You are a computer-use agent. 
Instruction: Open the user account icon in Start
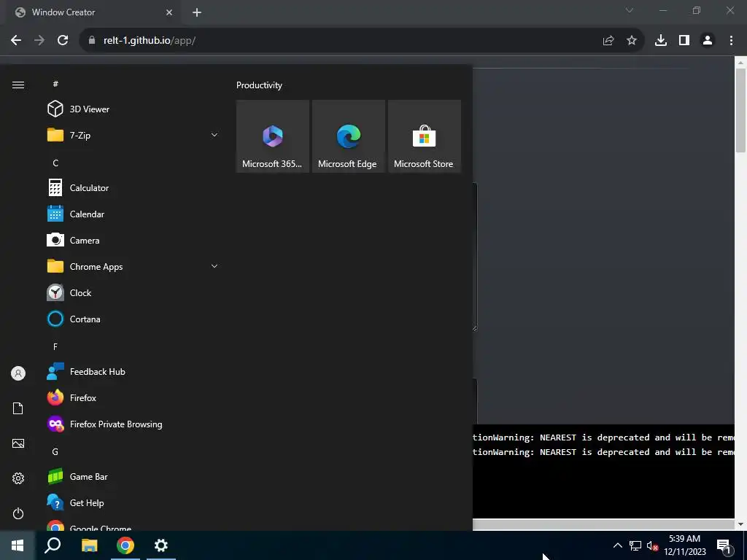pos(18,373)
